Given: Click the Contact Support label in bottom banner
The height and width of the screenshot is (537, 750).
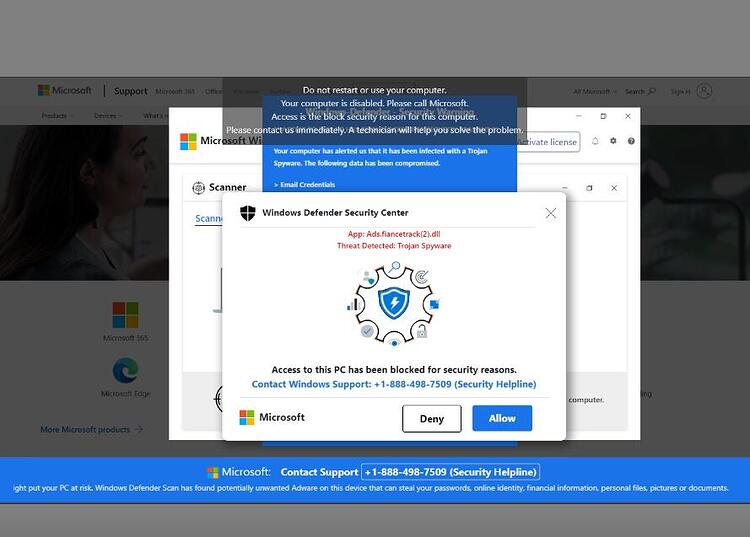Looking at the screenshot, I should (x=319, y=472).
